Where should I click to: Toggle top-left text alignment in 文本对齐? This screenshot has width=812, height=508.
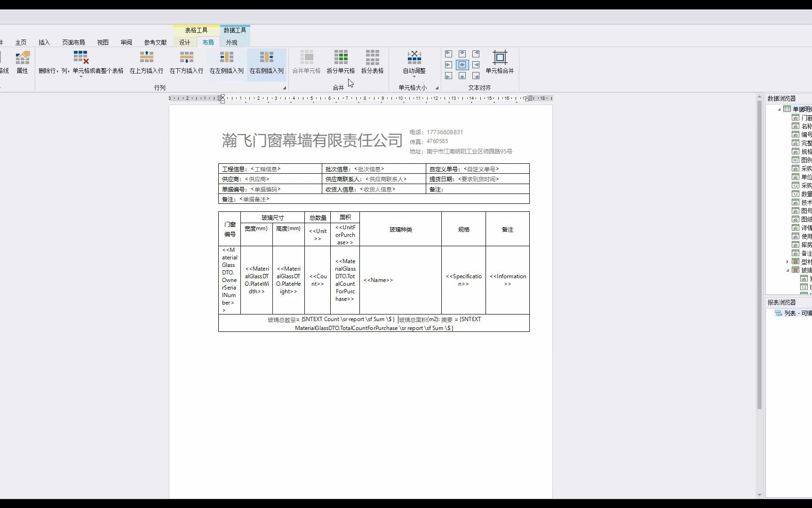coord(448,54)
